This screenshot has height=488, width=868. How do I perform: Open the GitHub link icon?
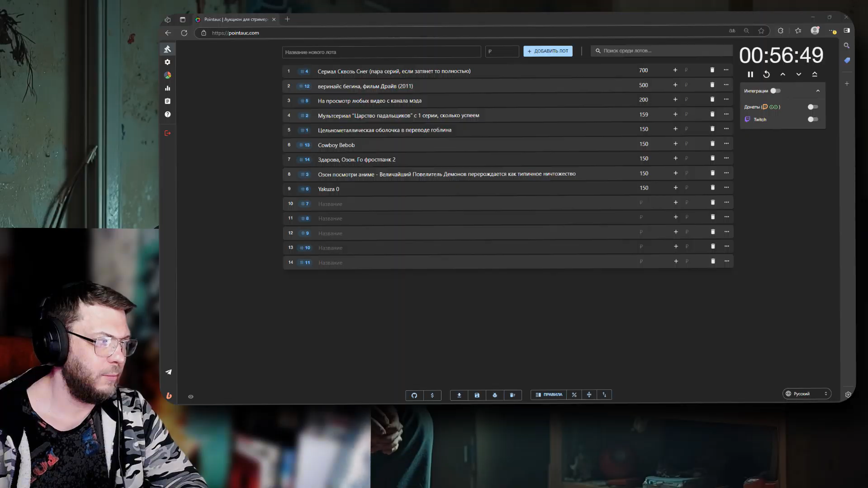point(414,395)
